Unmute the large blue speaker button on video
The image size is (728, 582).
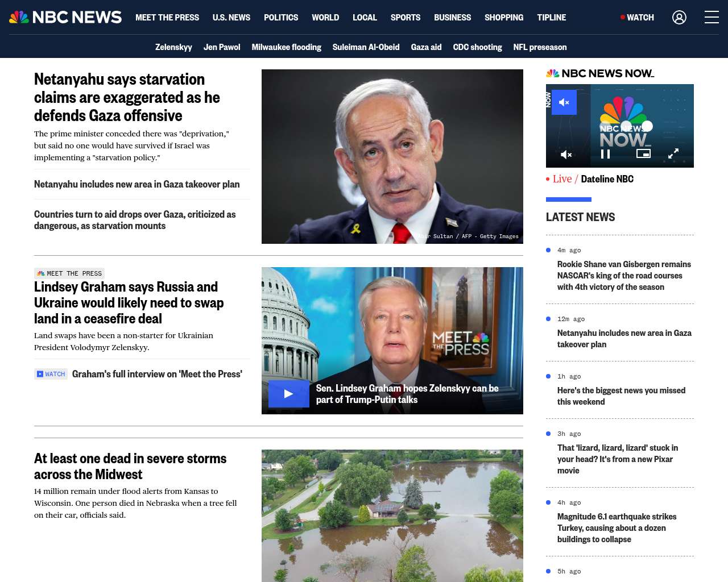coord(564,102)
